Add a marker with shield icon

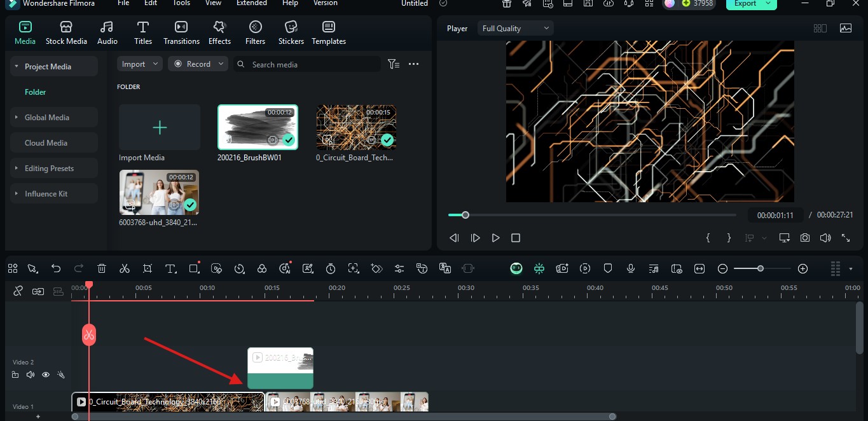[x=608, y=269]
